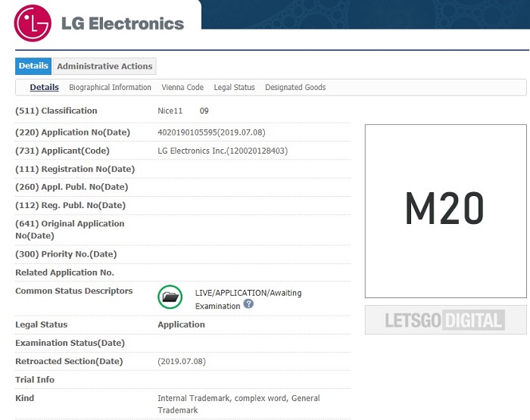The height and width of the screenshot is (420, 530).
Task: Click the (260) Appl. Publ. No(Date) label
Action: [72, 187]
